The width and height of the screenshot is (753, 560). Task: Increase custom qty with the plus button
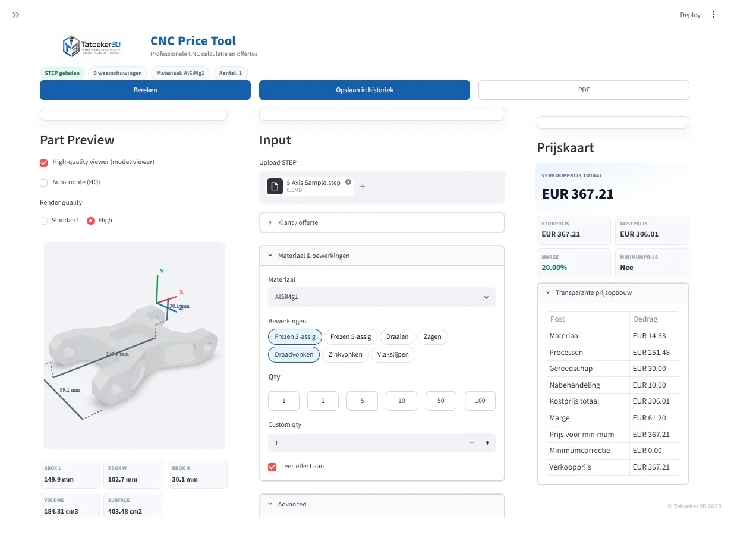tap(487, 443)
